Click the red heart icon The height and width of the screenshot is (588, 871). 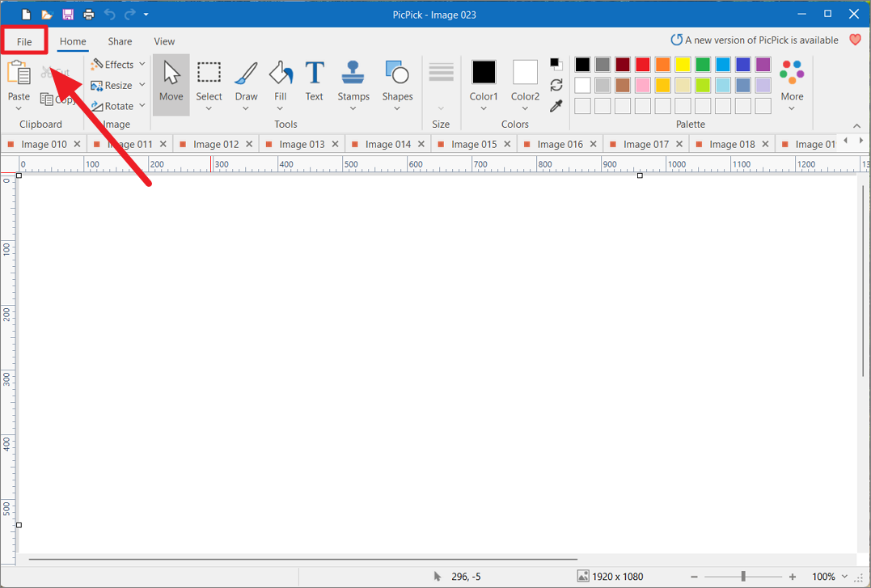pyautogui.click(x=856, y=40)
